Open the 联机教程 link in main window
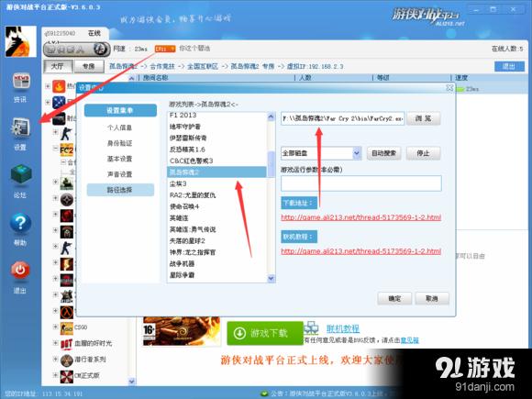This screenshot has height=399, width=532. pos(343,328)
